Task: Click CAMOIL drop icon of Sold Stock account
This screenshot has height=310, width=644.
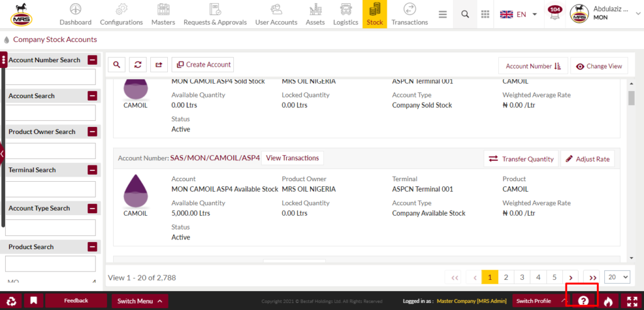Action: point(136,89)
